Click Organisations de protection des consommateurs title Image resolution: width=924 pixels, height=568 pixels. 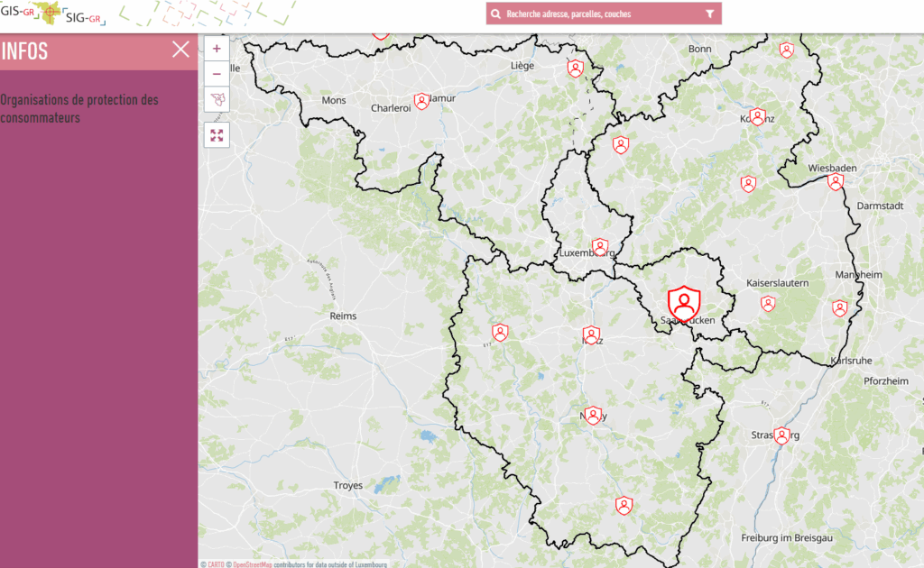(x=79, y=108)
